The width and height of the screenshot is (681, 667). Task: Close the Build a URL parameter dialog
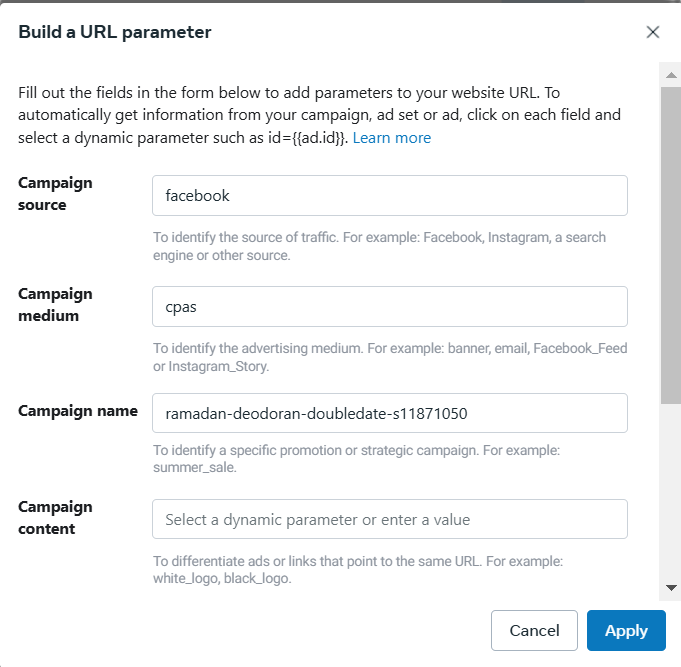click(653, 32)
